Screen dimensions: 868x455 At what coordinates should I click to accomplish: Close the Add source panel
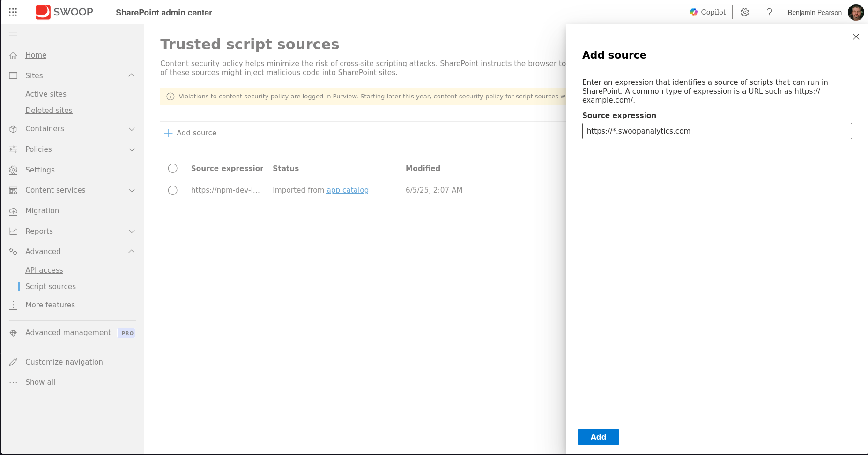pyautogui.click(x=856, y=37)
